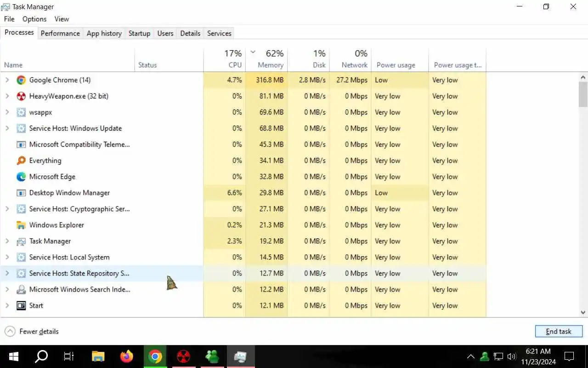Expand the wsappx process group
588x368 pixels.
click(x=7, y=112)
